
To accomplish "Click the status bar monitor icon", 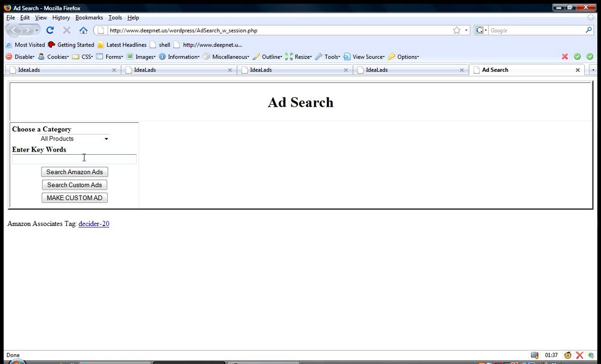I will pyautogui.click(x=534, y=355).
